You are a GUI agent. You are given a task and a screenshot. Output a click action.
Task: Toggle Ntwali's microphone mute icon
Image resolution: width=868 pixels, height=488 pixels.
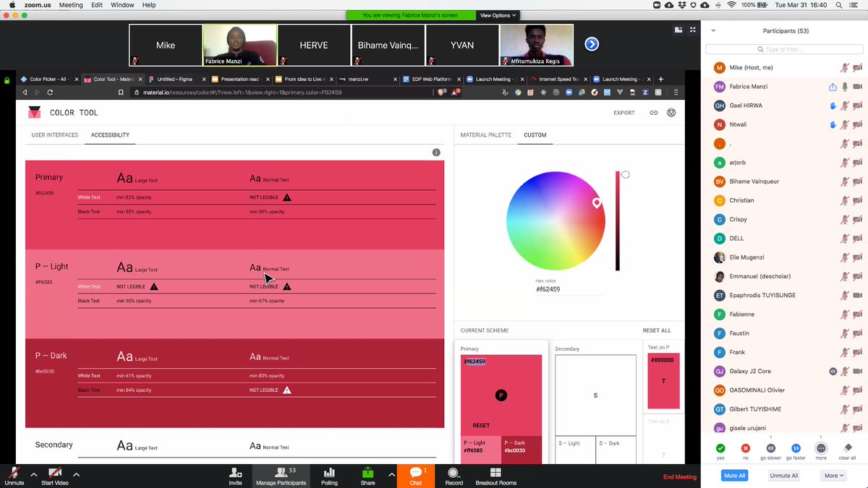coord(844,124)
